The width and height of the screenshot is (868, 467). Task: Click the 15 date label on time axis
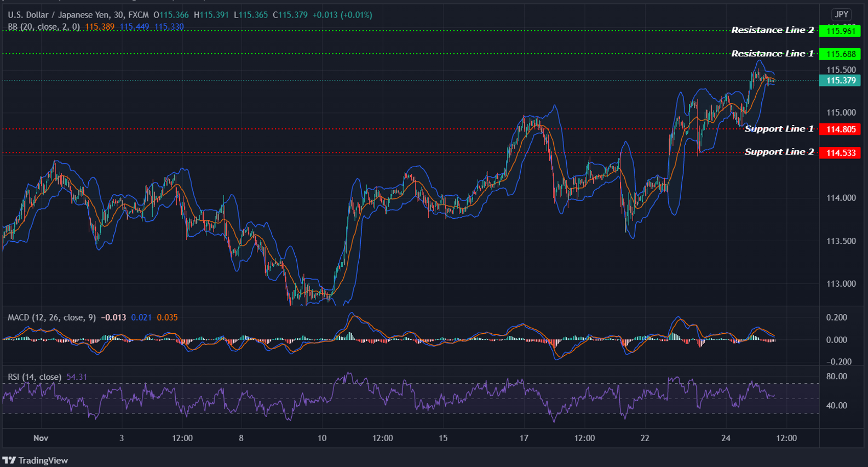(x=443, y=438)
